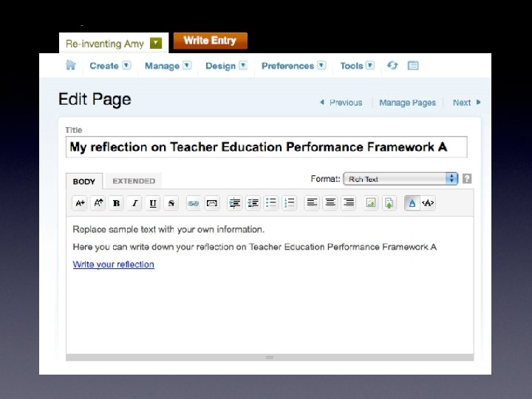Insert email link icon

pos(212,203)
